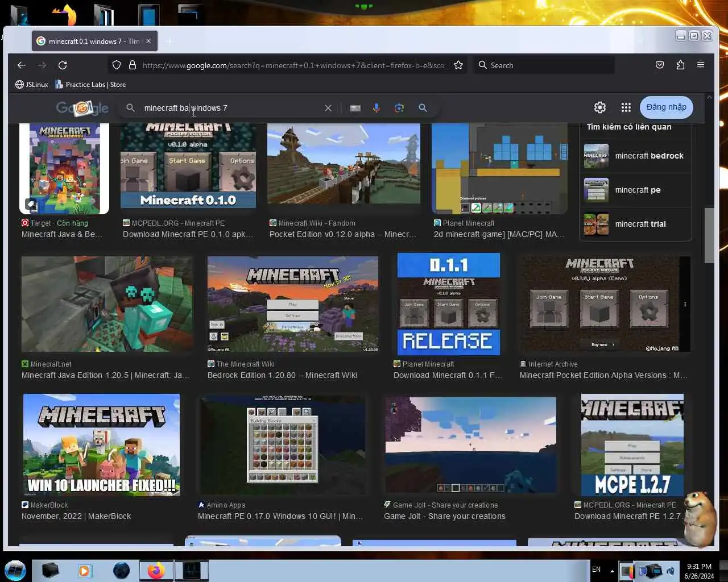Image resolution: width=728 pixels, height=582 pixels.
Task: Select related search minecraft bedrock
Action: point(635,156)
